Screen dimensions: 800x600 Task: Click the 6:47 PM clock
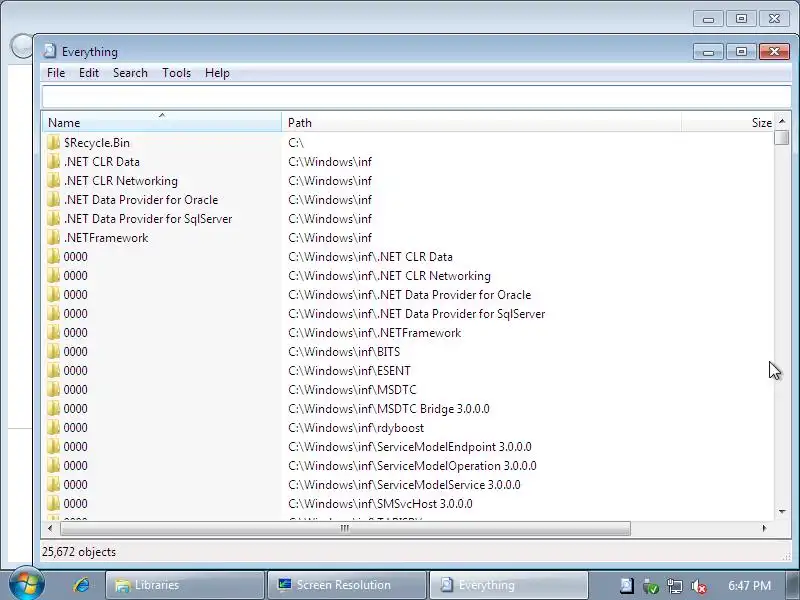749,585
